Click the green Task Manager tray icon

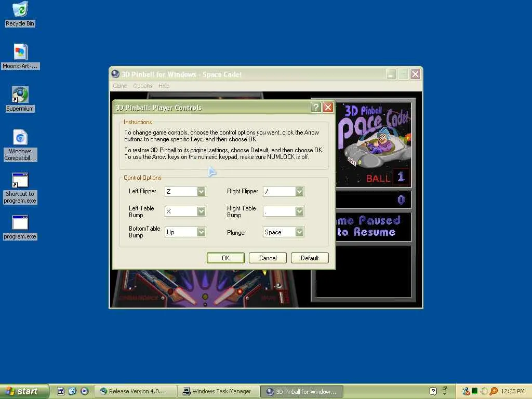[475, 391]
